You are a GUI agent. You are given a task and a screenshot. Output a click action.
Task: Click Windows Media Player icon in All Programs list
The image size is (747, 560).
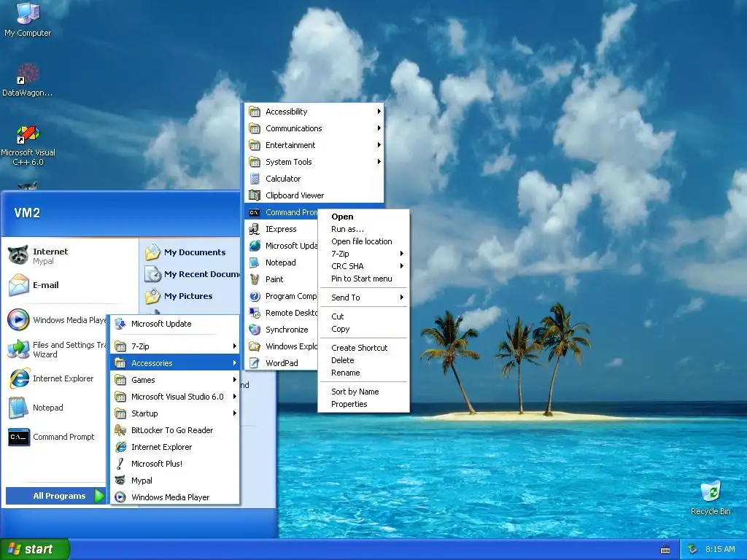(x=120, y=497)
